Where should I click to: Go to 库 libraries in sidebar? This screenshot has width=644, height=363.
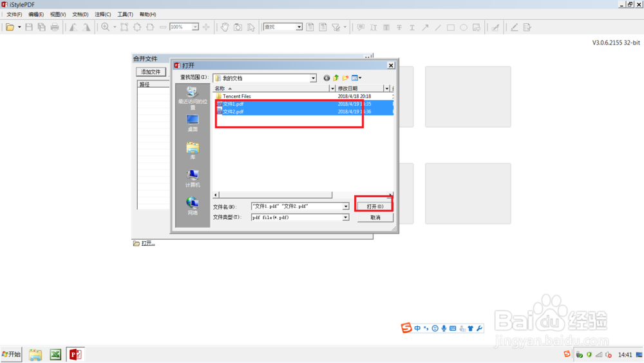[x=193, y=151]
